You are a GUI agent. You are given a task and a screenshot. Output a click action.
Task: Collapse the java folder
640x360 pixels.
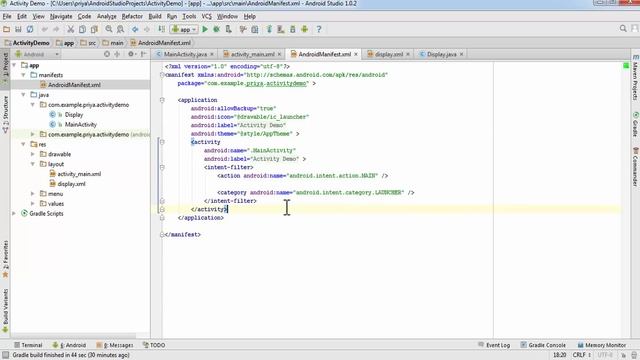pos(23,95)
